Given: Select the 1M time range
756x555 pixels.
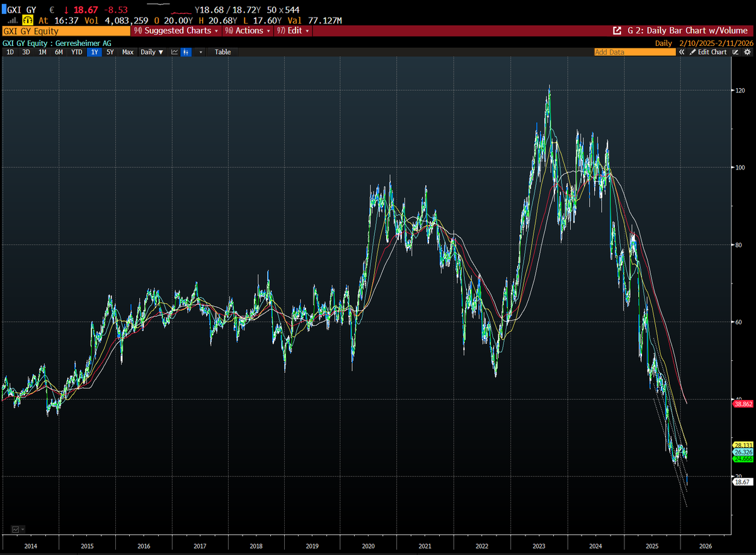Looking at the screenshot, I should tap(42, 52).
